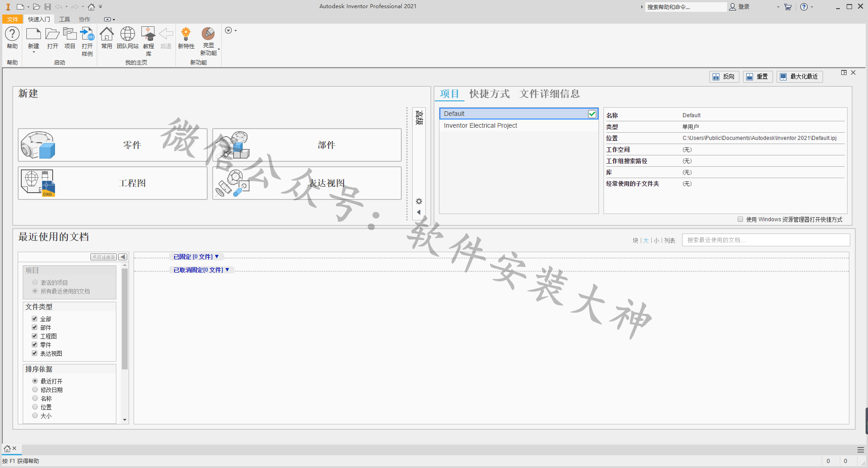
Task: Switch to the 快捷方式 tab
Action: [x=489, y=94]
